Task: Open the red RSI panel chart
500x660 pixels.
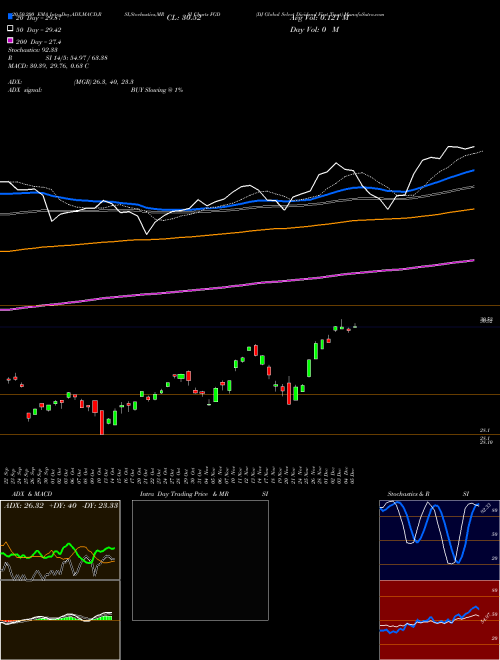Action: 440,620
